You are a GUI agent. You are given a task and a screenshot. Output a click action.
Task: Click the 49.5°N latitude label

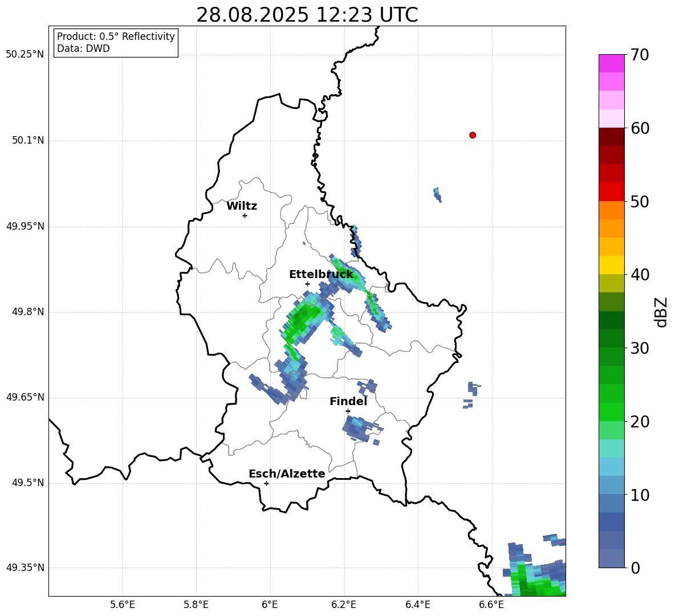(28, 483)
